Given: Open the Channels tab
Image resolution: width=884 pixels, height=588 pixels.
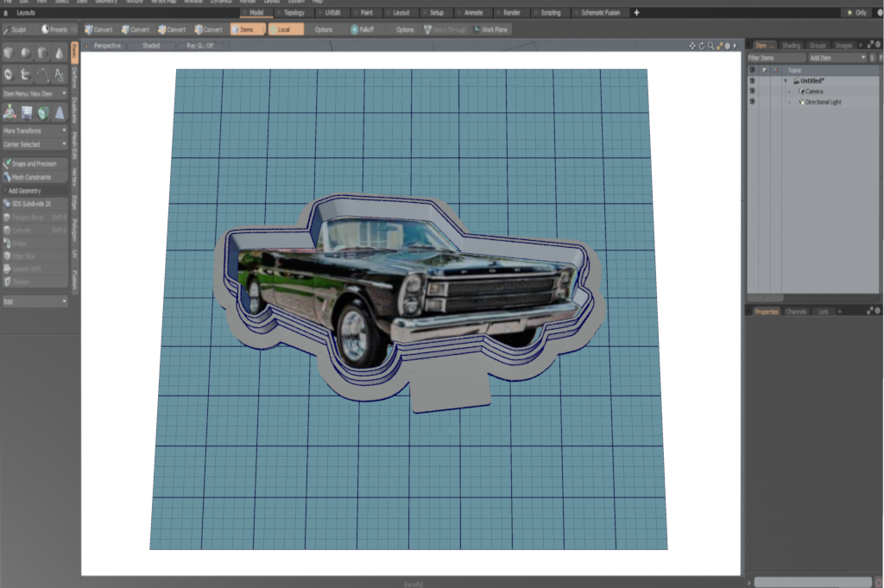Looking at the screenshot, I should (x=796, y=311).
